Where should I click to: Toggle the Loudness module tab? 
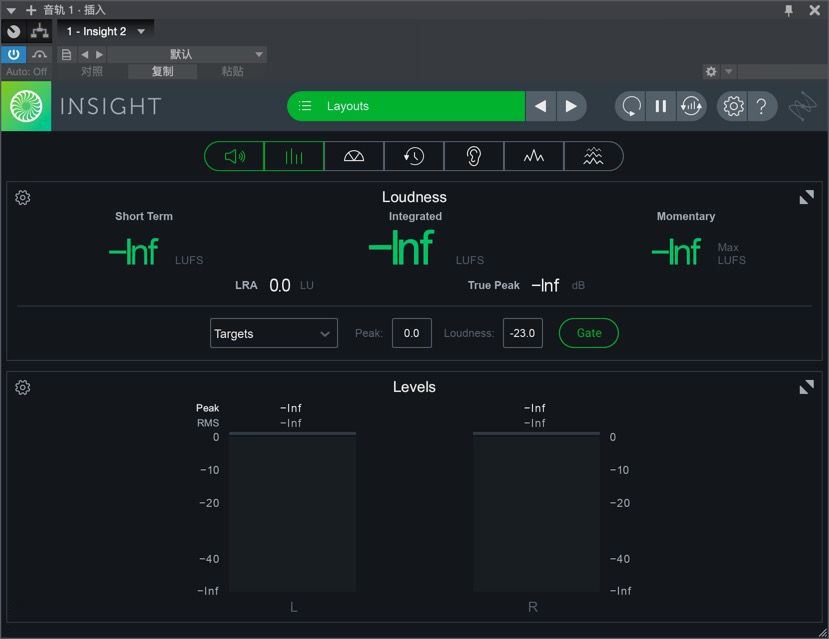[234, 156]
